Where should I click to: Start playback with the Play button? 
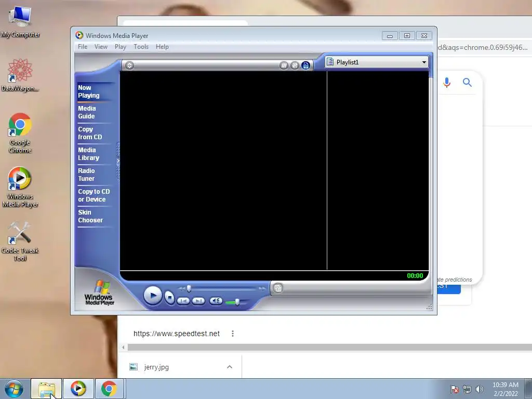click(x=153, y=295)
